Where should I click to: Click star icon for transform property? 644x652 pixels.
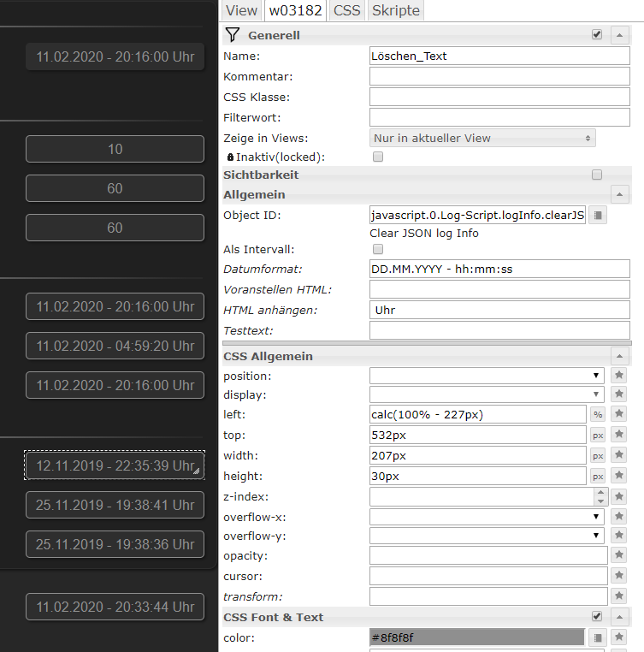pyautogui.click(x=618, y=596)
